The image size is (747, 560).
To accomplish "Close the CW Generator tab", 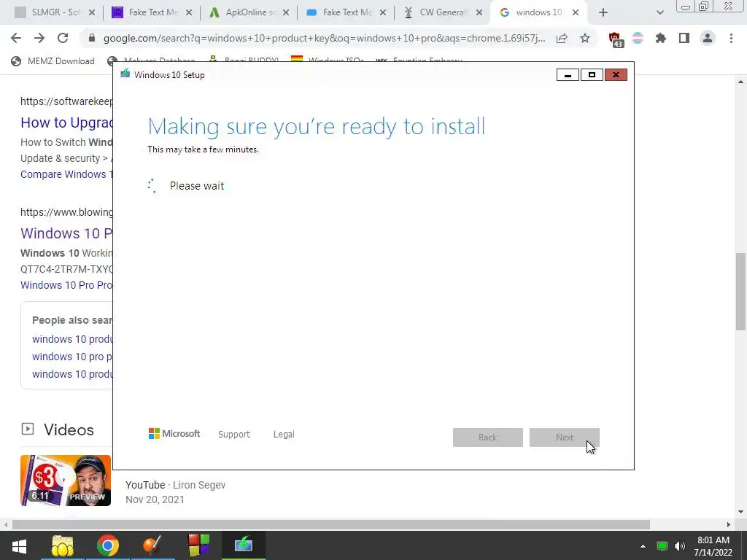I will point(480,13).
